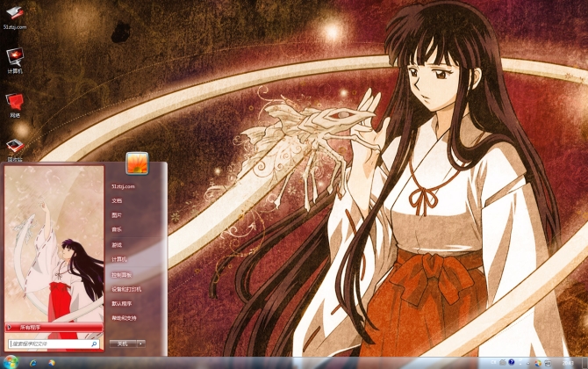This screenshot has width=588, height=369.
Task: Click the CH input language indicator
Action: tap(493, 363)
